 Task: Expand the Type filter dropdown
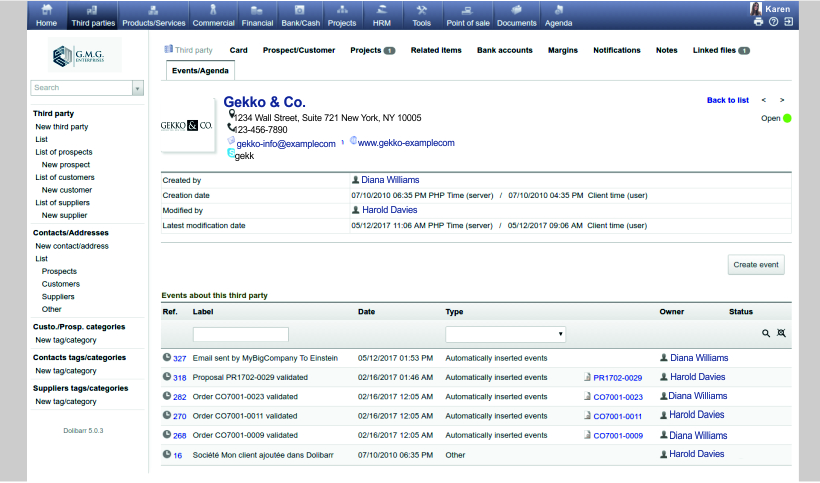click(x=505, y=334)
